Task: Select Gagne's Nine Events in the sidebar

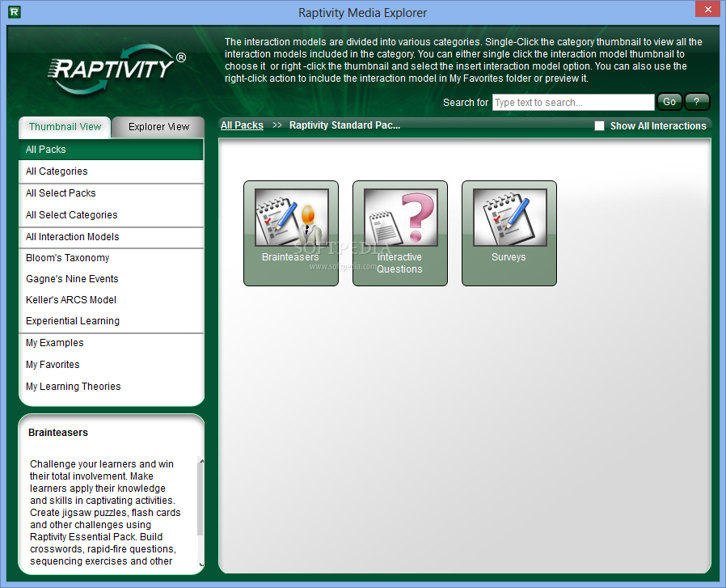Action: pos(111,279)
